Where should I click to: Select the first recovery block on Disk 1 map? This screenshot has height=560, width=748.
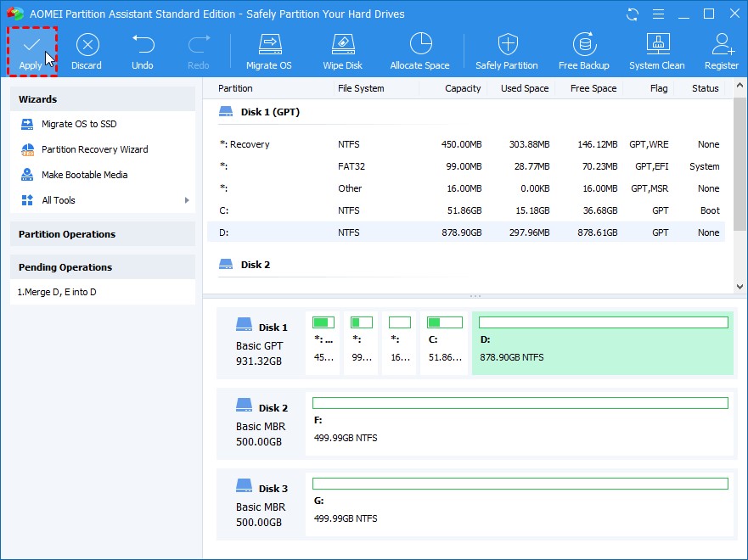[x=323, y=343]
